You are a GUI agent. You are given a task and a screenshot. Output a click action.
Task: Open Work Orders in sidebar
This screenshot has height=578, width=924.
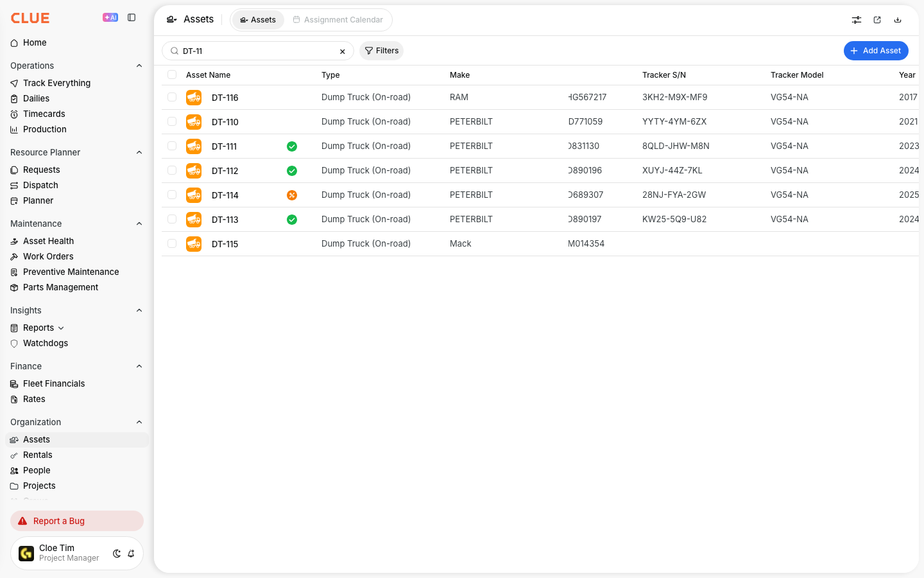point(48,256)
